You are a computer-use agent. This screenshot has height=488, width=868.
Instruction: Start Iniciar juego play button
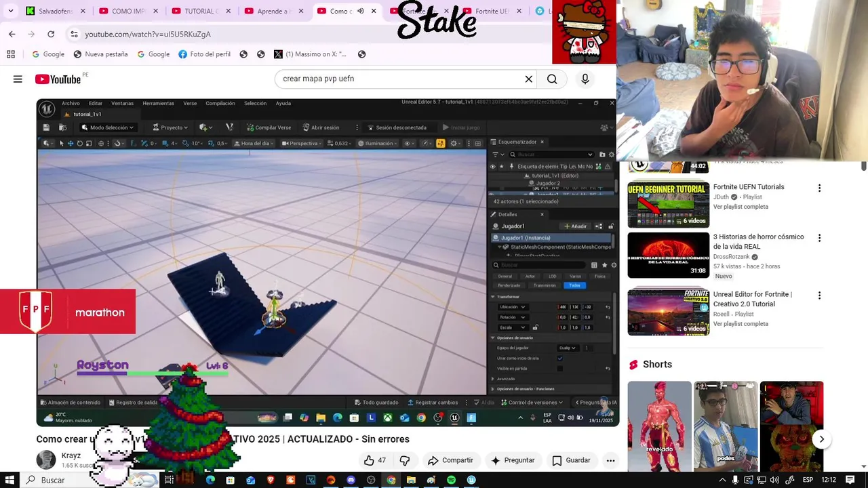[x=461, y=127]
